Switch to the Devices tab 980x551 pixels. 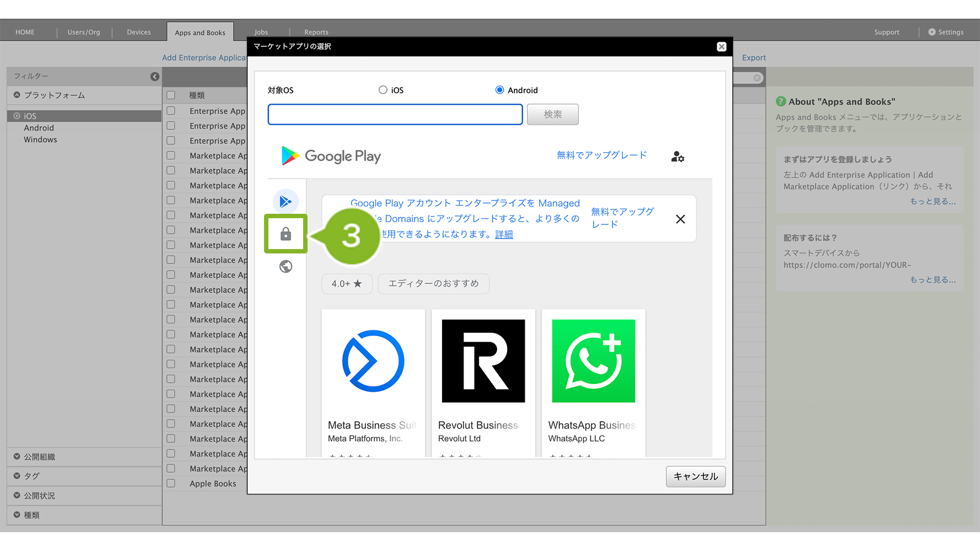139,32
